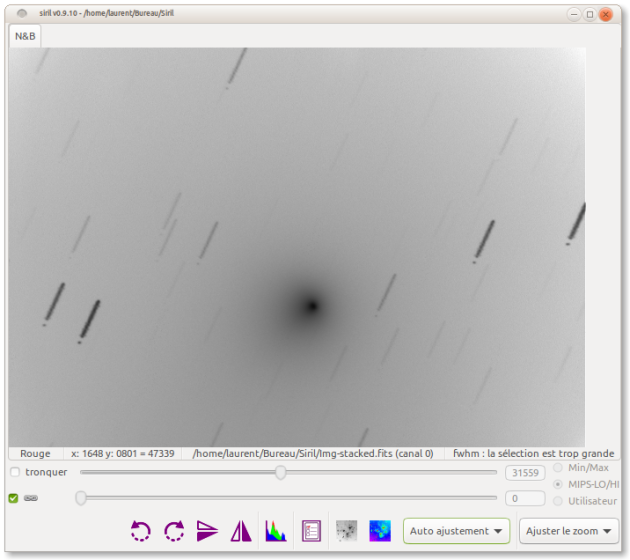Screen dimensions: 630x560
Task: Open the Auto ajustement dropdown
Action: click(456, 531)
